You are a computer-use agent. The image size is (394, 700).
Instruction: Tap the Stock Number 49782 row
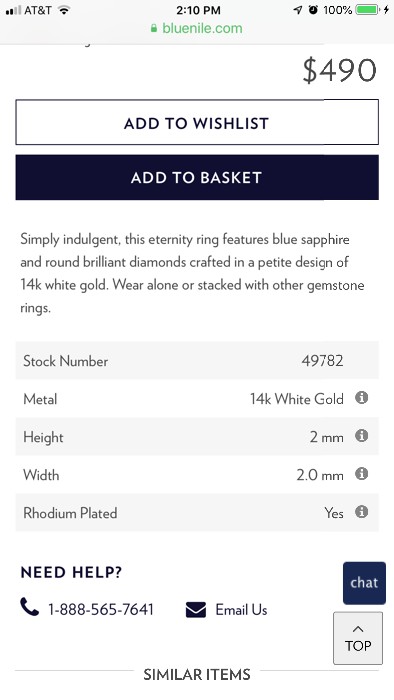click(197, 360)
